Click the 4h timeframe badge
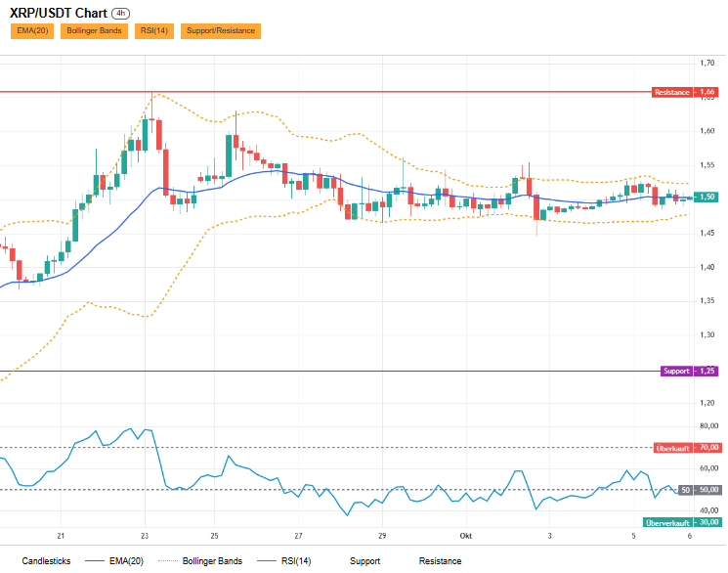This screenshot has height=573, width=728. [x=121, y=14]
